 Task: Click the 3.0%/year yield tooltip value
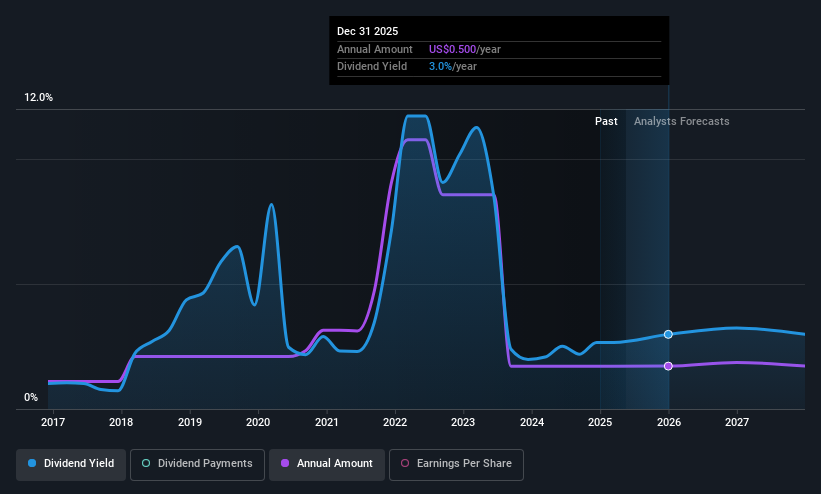tap(453, 67)
